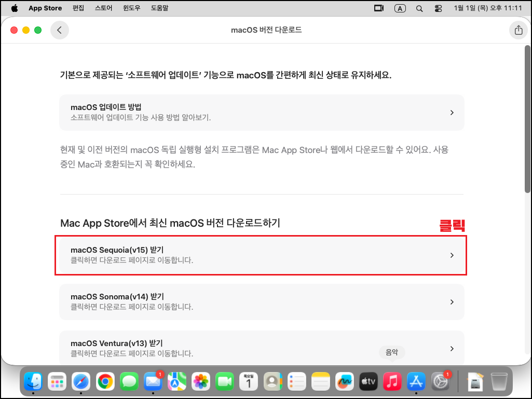Viewport: 532px width, 399px height.
Task: Open macOS Ventura(v13) 받기 link
Action: (262, 348)
